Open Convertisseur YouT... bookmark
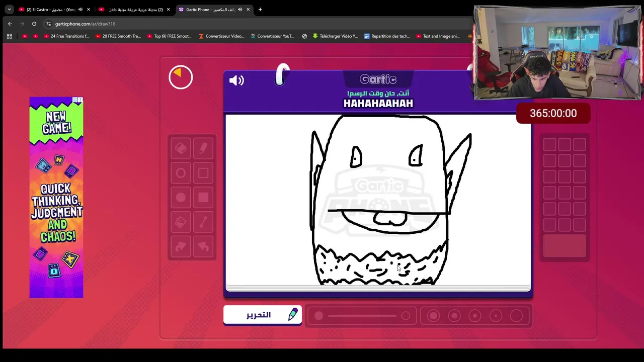 point(273,36)
